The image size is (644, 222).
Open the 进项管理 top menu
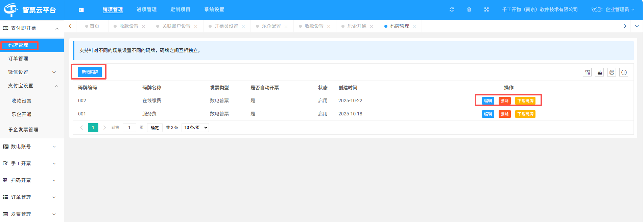[146, 9]
